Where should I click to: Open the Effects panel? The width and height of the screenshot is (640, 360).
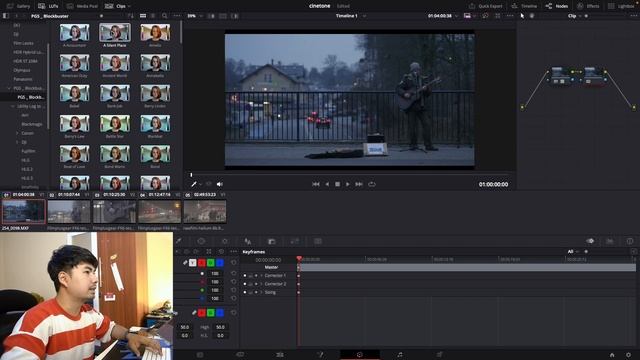[x=588, y=6]
